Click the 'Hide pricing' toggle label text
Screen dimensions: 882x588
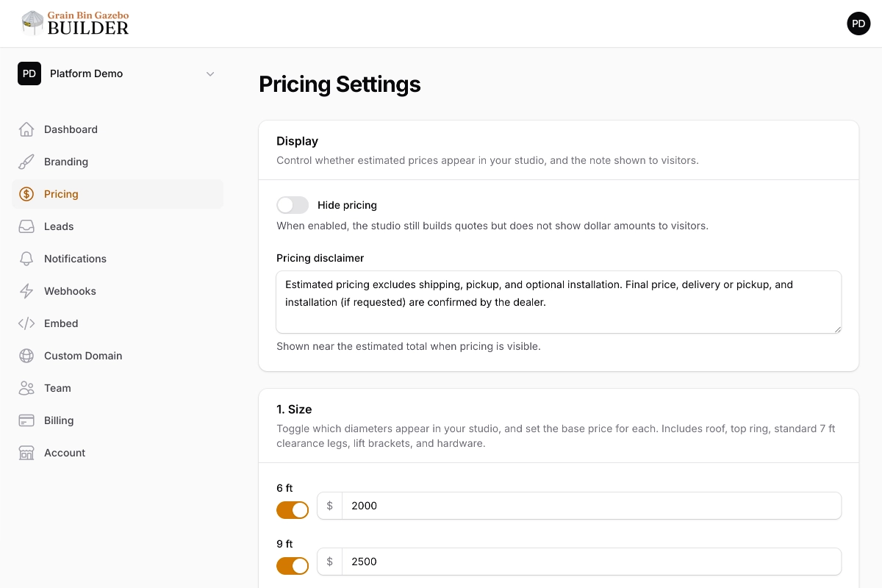coord(347,205)
